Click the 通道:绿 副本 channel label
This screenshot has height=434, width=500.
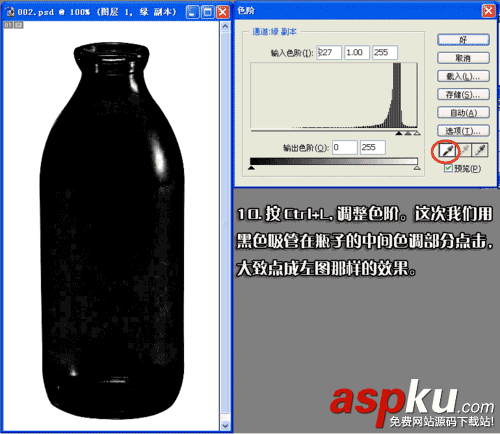click(274, 32)
